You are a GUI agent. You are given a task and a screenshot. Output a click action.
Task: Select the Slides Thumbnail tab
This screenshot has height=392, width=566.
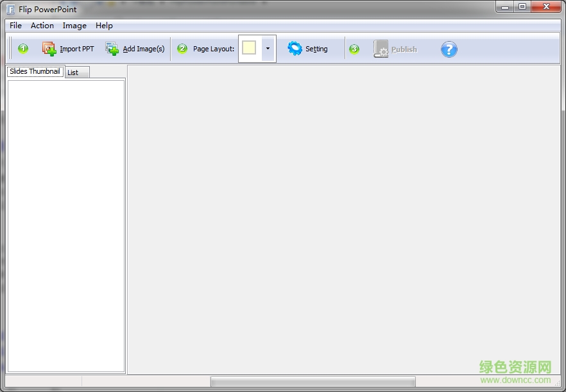[35, 71]
